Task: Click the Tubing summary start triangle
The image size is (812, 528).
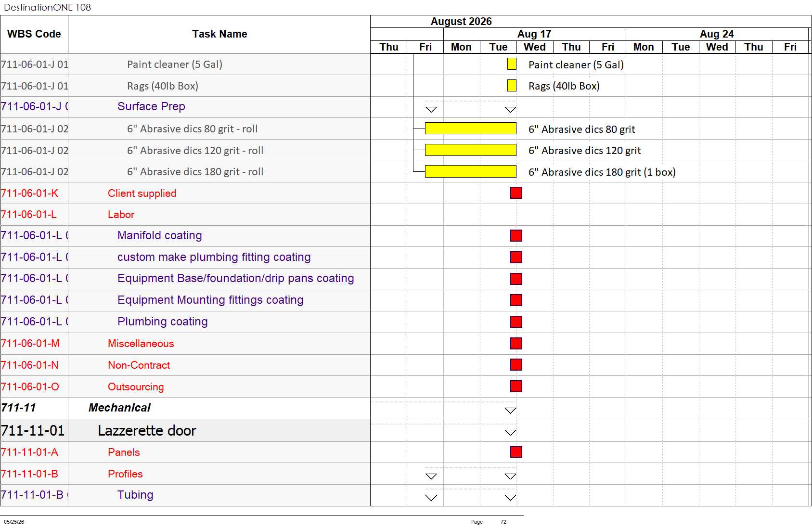Action: click(431, 498)
